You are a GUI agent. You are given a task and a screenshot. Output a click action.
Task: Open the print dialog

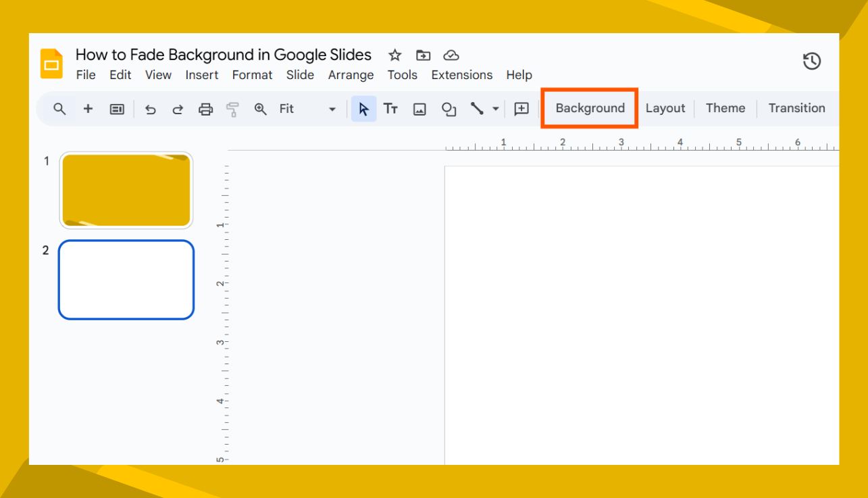[205, 108]
